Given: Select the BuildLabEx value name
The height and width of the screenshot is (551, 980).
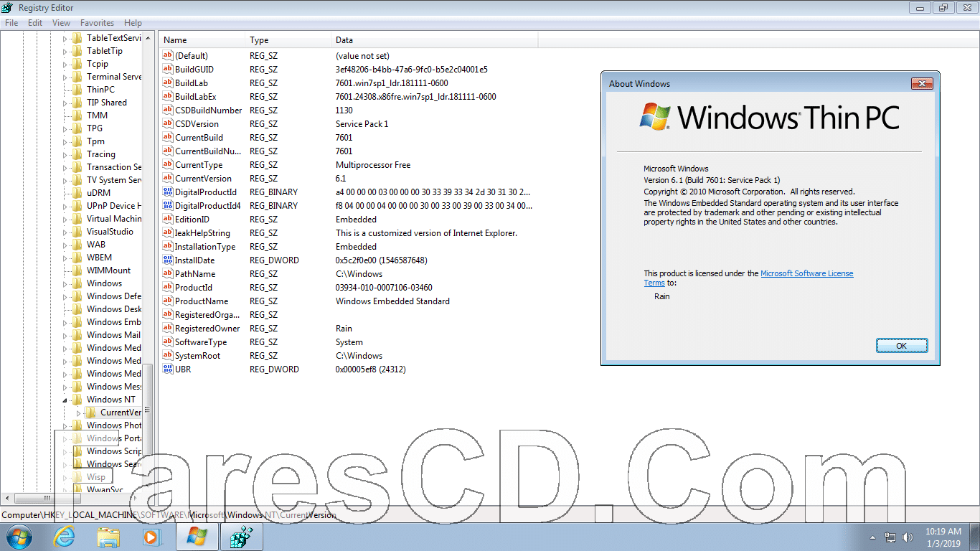Looking at the screenshot, I should coord(196,97).
